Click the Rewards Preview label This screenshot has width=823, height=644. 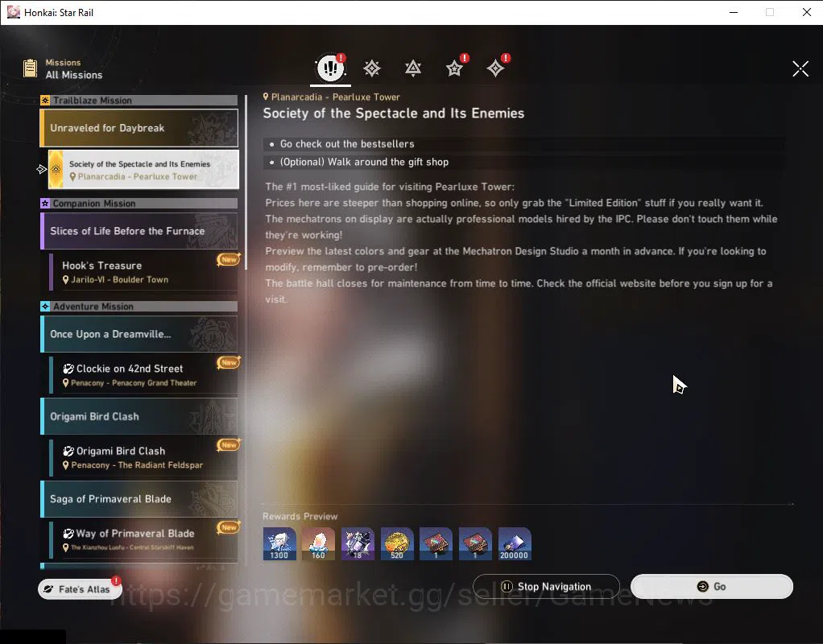[300, 517]
